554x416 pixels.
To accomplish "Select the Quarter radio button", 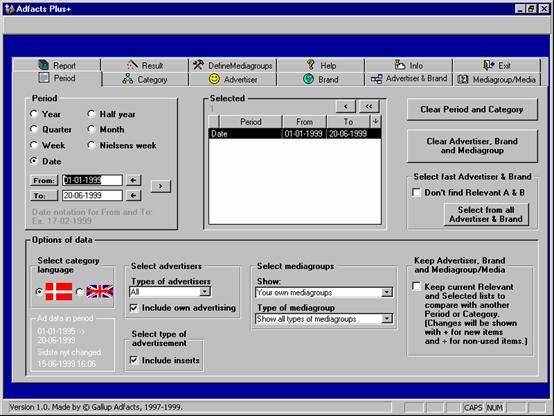I will (34, 129).
